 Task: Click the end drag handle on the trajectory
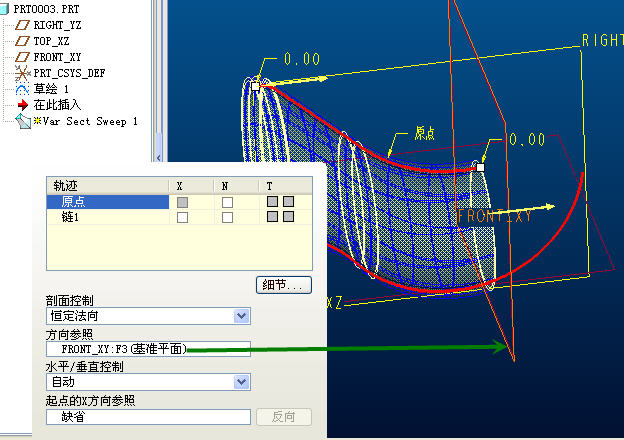pyautogui.click(x=480, y=167)
